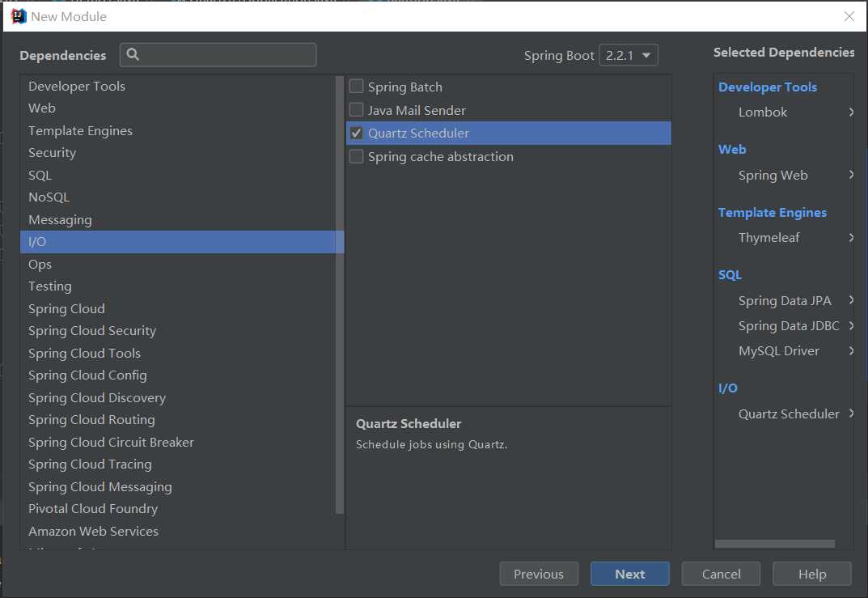
Task: Select Spring Cloud Tracing category
Action: 178,464
